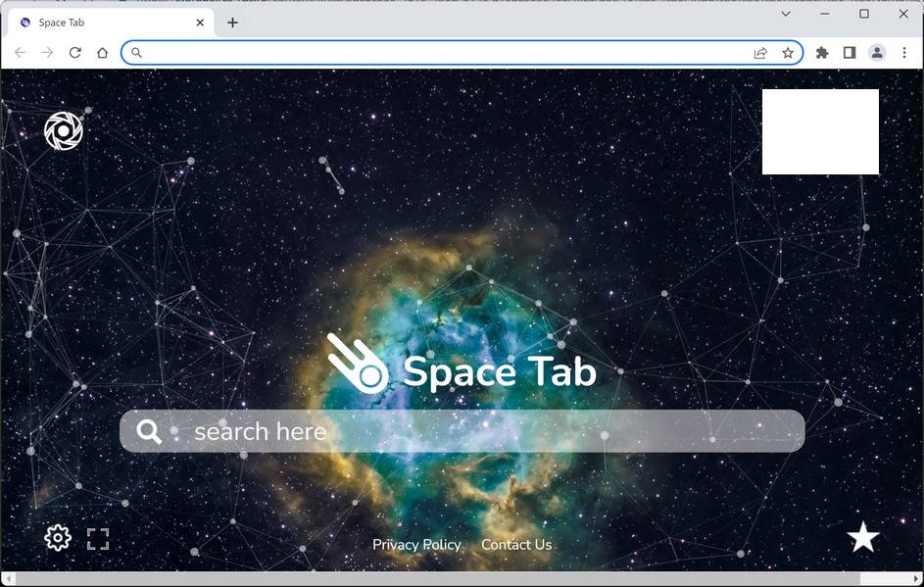Click the scrollbar left arrow
Viewport: 924px width, 587px height.
[8, 579]
